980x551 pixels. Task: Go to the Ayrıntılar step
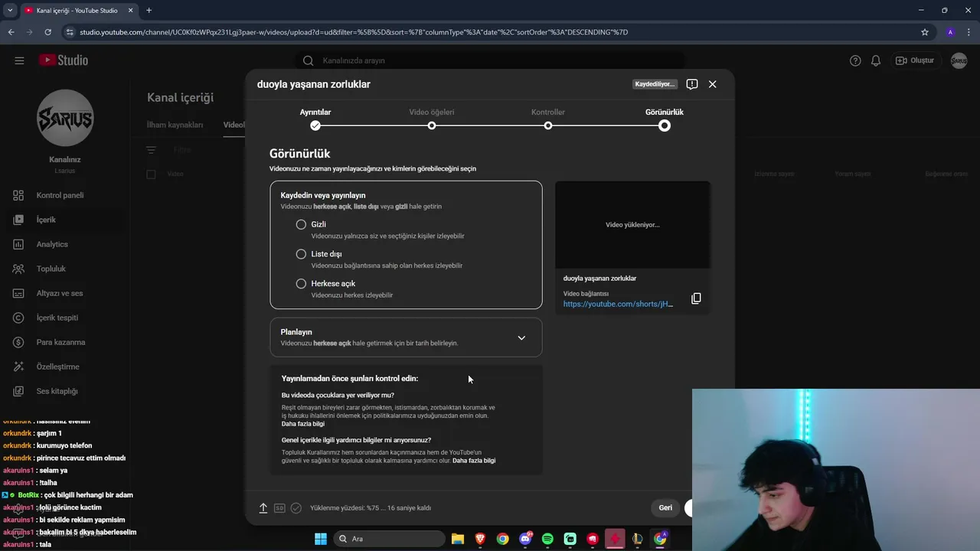(315, 119)
